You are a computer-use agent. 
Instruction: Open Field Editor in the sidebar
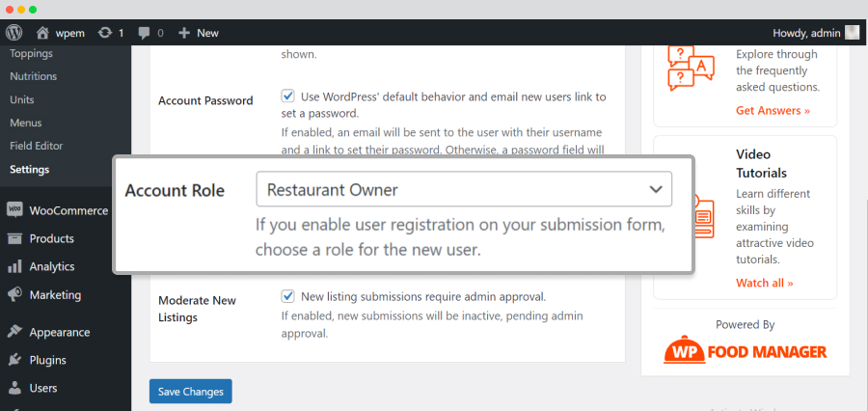37,147
